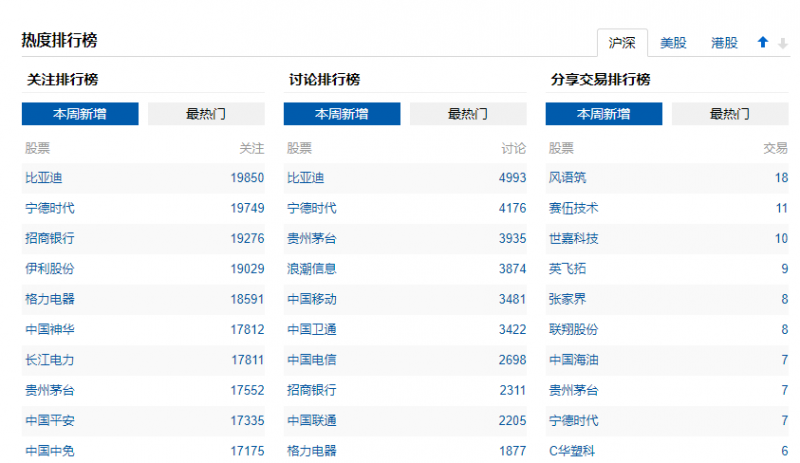Open 世嘉科技 stock link
Viewport: 800px width, 463px height.
coord(573,238)
